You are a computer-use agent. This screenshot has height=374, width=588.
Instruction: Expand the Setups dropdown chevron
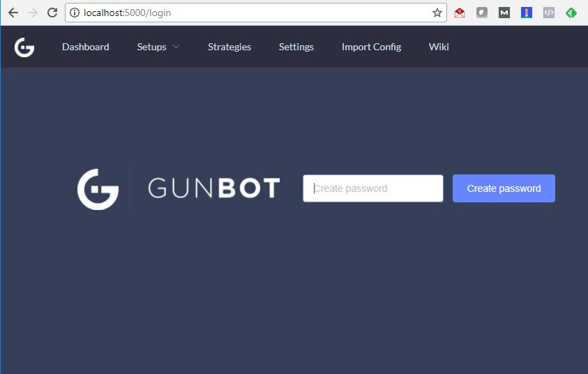coord(176,47)
